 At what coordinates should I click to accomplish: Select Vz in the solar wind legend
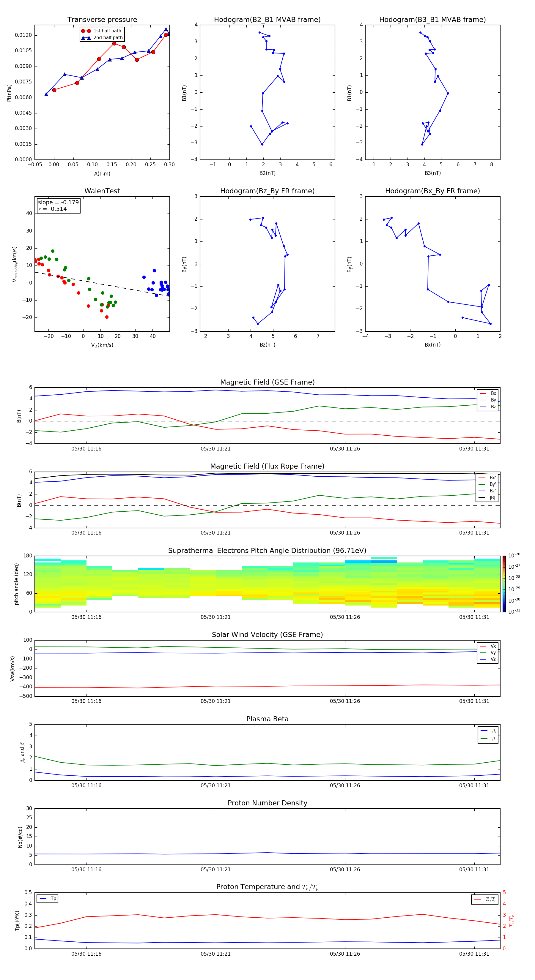tap(488, 659)
